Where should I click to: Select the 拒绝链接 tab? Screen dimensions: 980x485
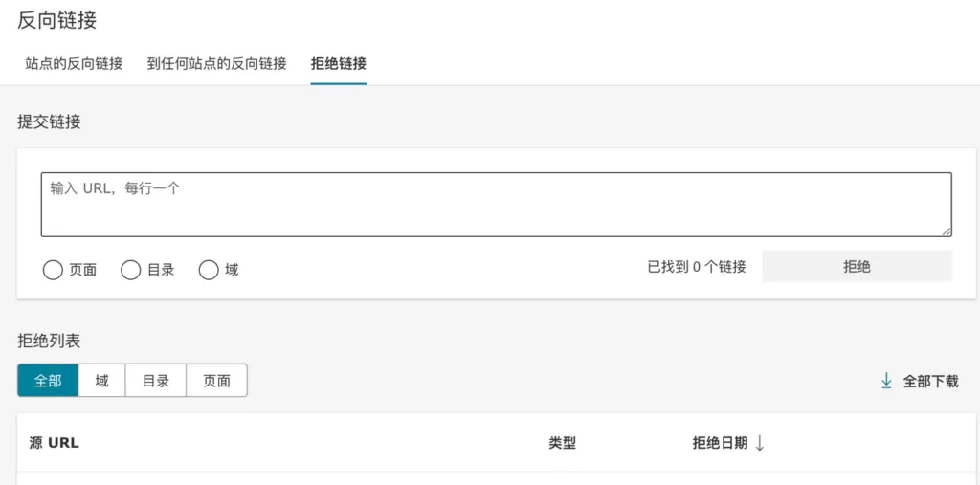339,64
